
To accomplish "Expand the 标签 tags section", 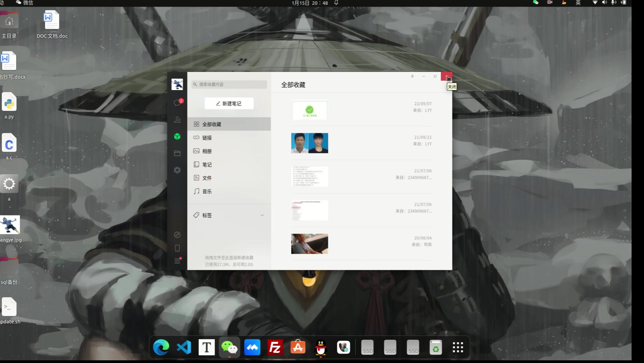I will click(x=229, y=215).
